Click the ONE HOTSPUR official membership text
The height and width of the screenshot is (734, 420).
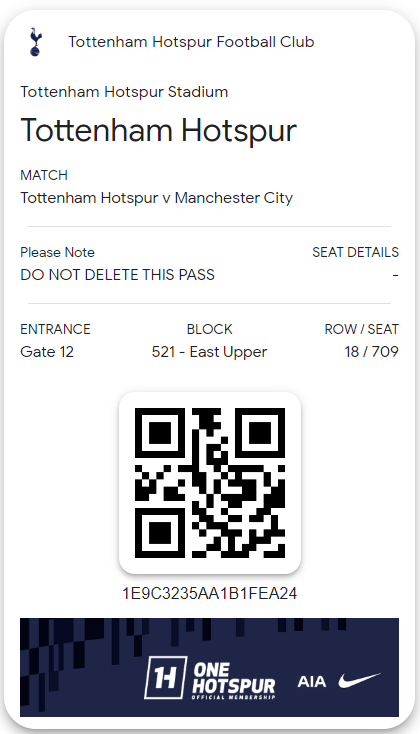coord(234,681)
